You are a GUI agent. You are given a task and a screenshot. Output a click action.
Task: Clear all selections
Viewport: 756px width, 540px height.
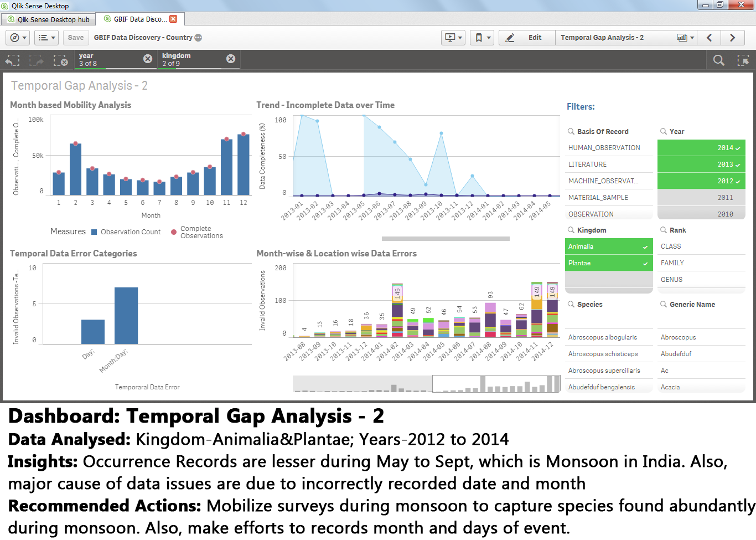click(60, 60)
